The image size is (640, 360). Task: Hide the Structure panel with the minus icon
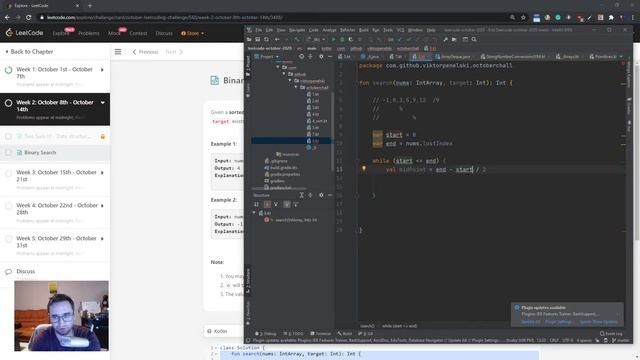click(x=330, y=195)
